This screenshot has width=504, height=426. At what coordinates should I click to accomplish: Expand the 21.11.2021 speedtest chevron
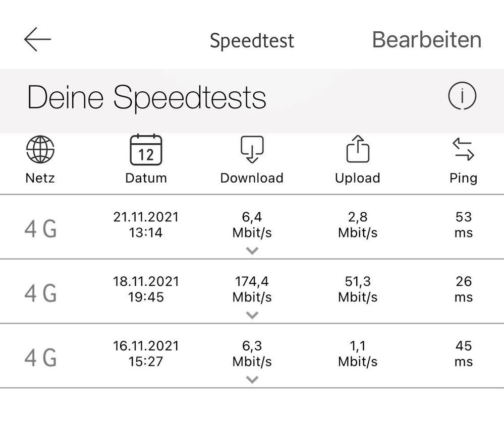click(252, 251)
